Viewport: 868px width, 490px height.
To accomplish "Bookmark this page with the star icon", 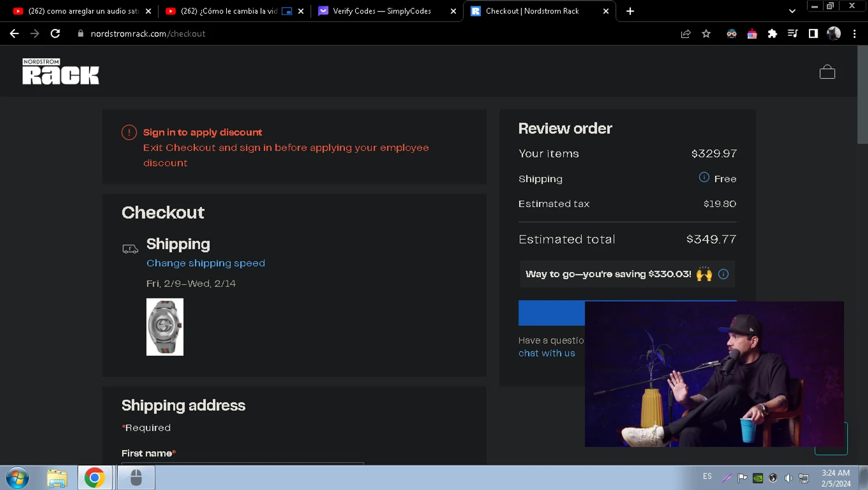I will pos(706,34).
